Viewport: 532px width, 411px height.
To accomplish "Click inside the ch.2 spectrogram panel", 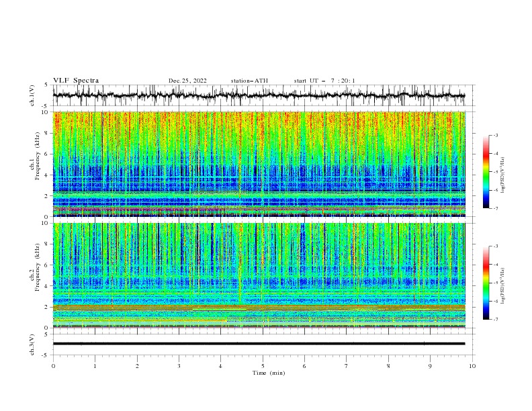I will point(259,275).
